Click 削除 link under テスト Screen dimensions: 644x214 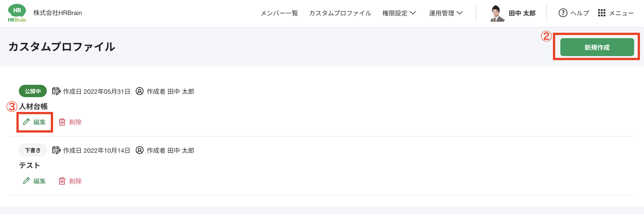[x=76, y=181]
